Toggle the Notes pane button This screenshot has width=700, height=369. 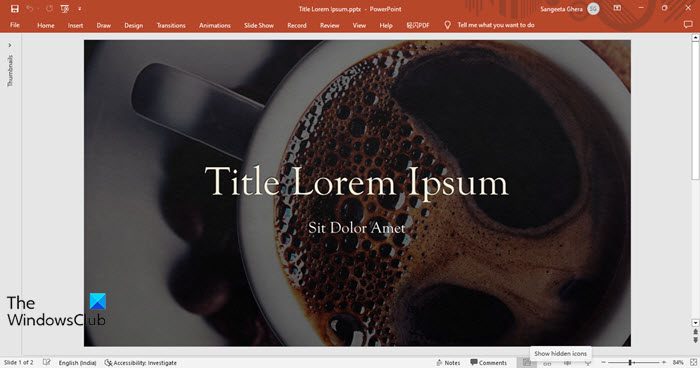448,363
